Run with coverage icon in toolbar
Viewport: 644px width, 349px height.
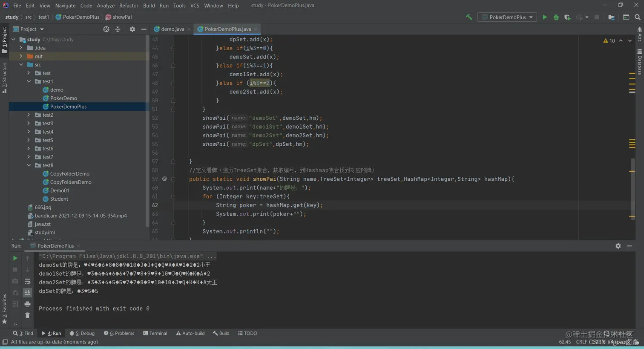click(x=567, y=17)
